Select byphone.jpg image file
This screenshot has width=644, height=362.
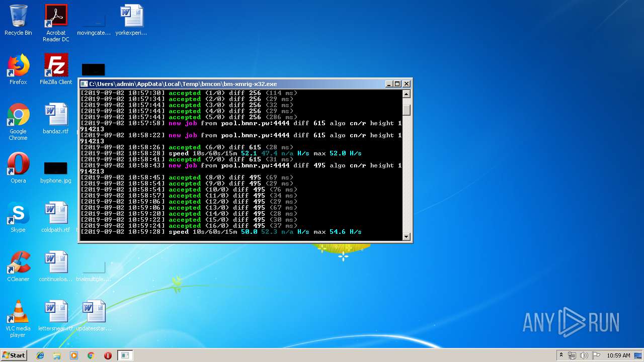coord(56,171)
